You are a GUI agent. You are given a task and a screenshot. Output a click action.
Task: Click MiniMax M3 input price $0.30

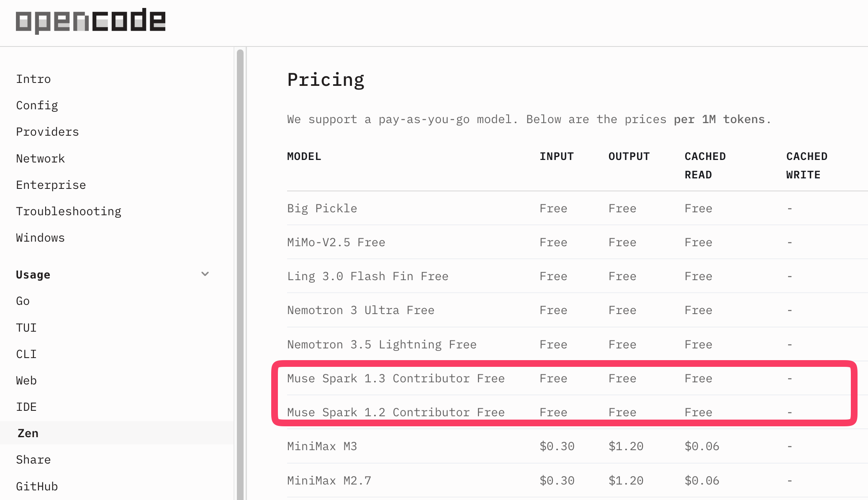pos(557,446)
